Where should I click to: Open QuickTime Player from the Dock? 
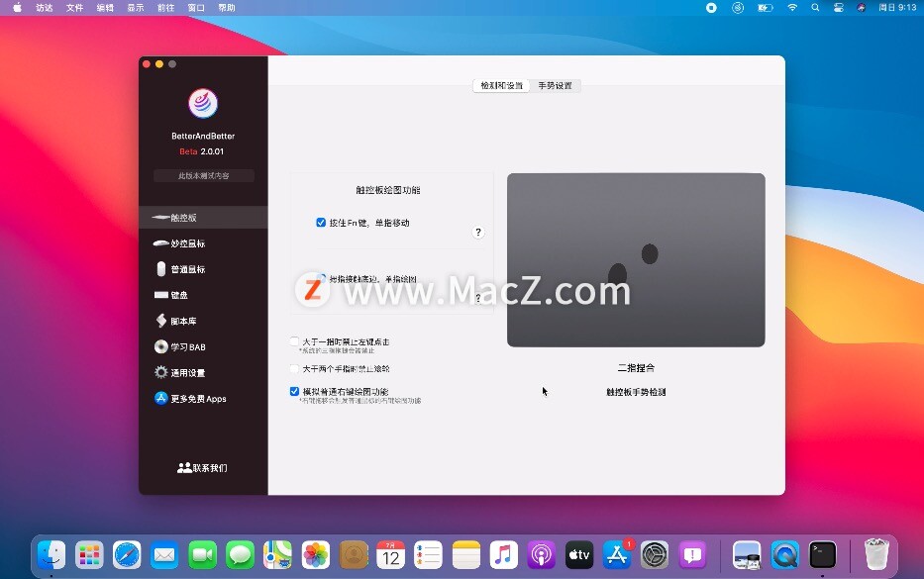pos(785,555)
